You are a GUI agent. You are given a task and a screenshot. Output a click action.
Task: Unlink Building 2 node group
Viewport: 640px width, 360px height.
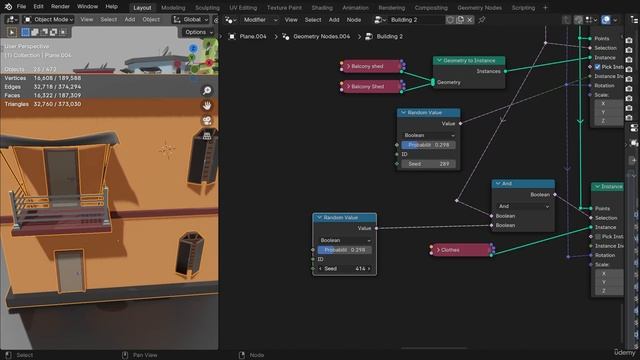470,20
